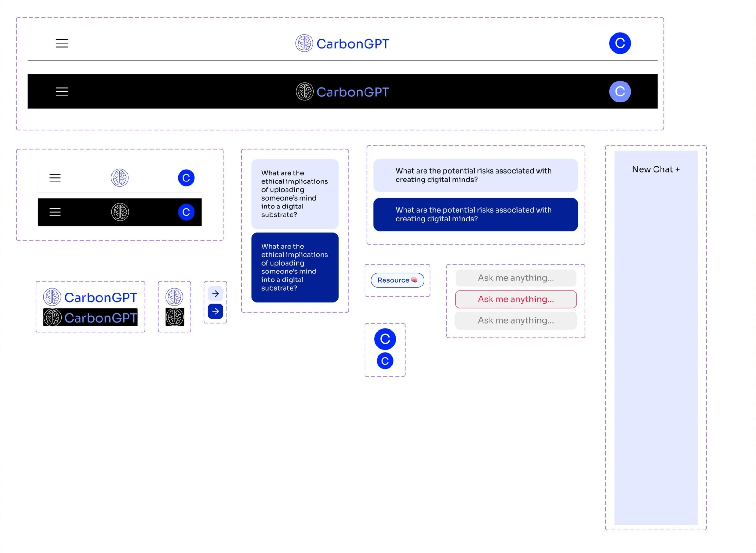Click red-outlined Ask me anything field

point(516,299)
